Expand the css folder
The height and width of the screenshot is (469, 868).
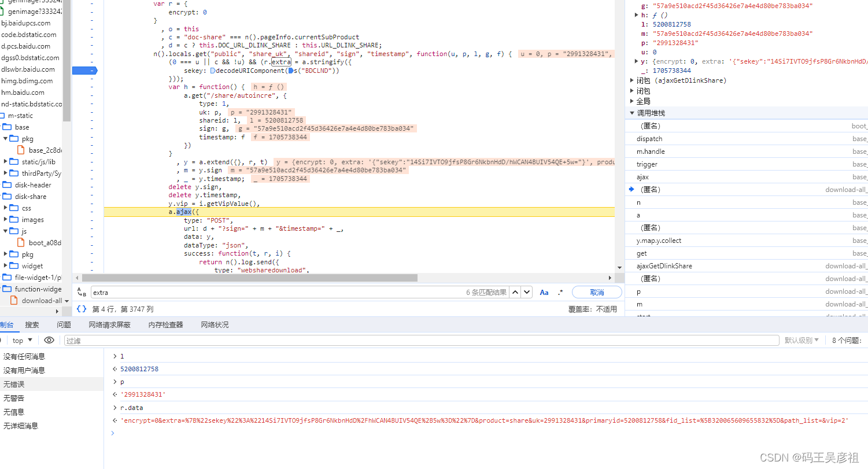tap(6, 208)
